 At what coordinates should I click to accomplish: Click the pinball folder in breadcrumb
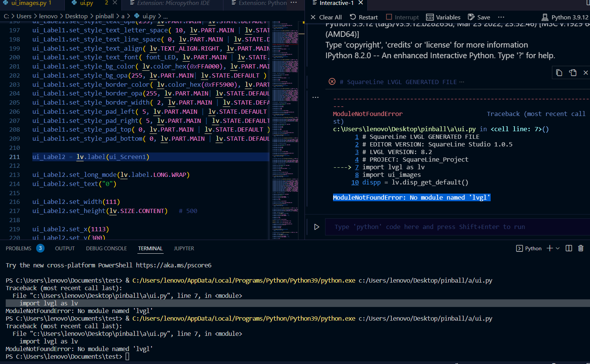104,16
